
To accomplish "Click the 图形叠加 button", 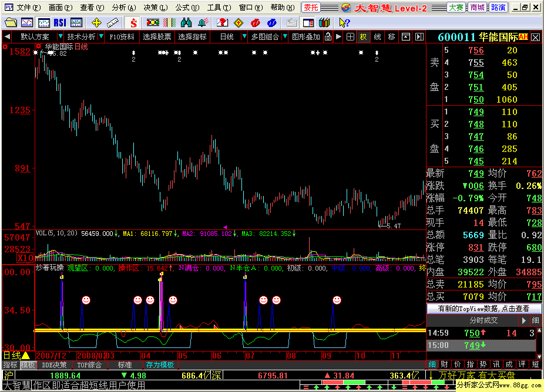I will [305, 36].
